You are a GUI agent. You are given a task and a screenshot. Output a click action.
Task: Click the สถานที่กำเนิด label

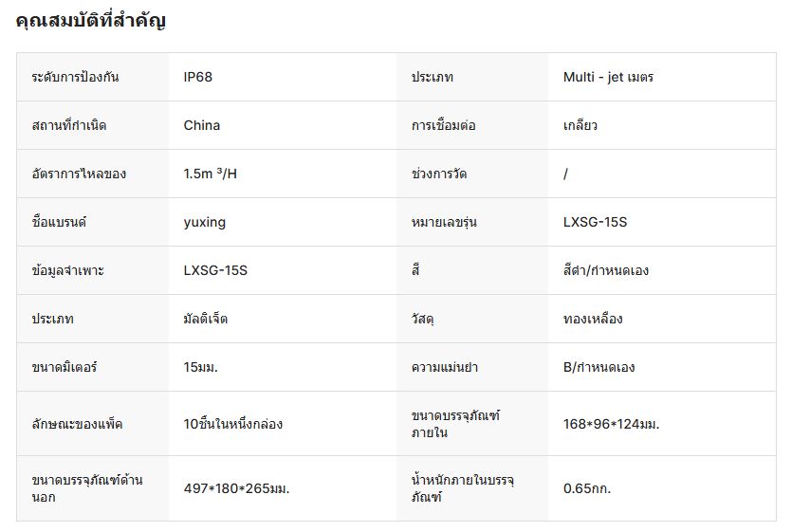click(x=69, y=125)
